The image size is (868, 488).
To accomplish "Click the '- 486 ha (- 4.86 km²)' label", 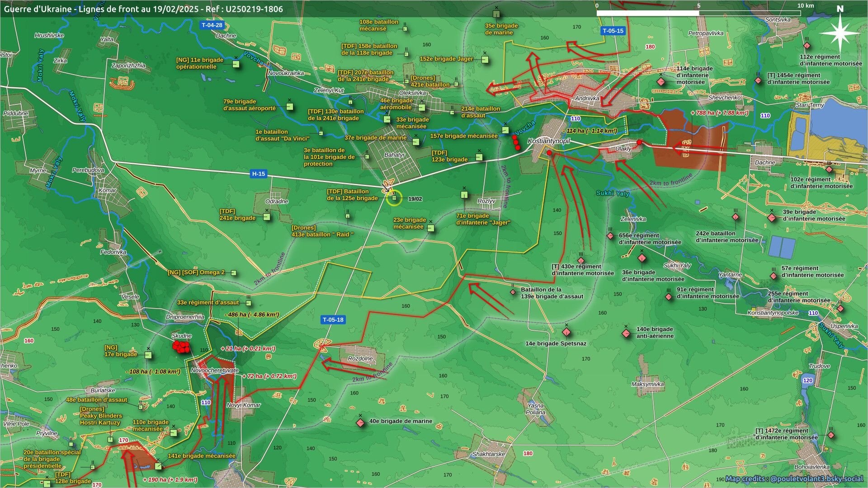I will (x=252, y=314).
